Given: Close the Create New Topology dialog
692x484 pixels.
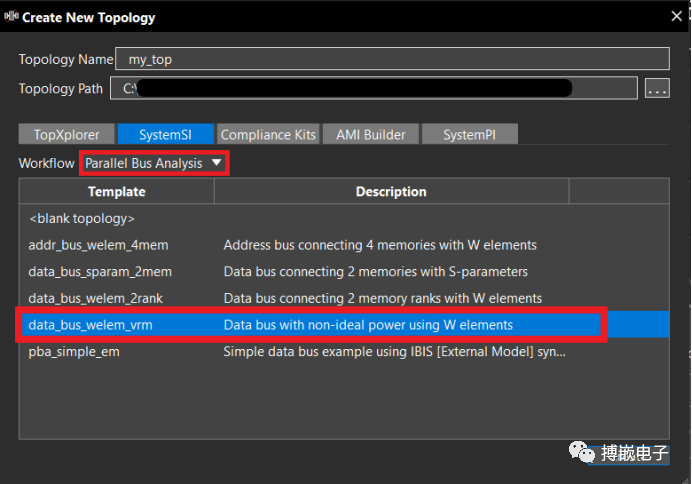Looking at the screenshot, I should tap(676, 16).
